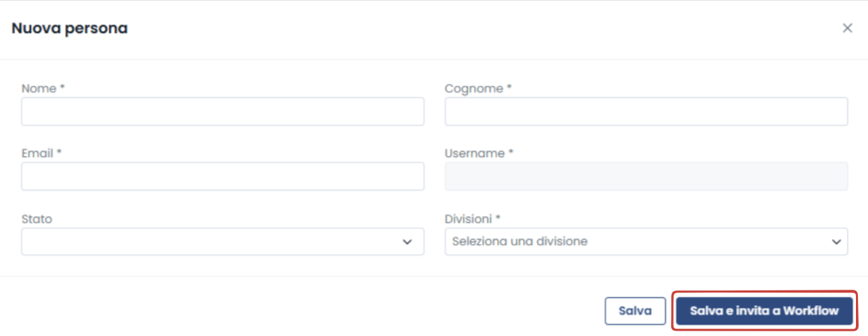This screenshot has height=336, width=868.
Task: Click the Seleziona una divisione placeholder text
Action: pos(520,241)
